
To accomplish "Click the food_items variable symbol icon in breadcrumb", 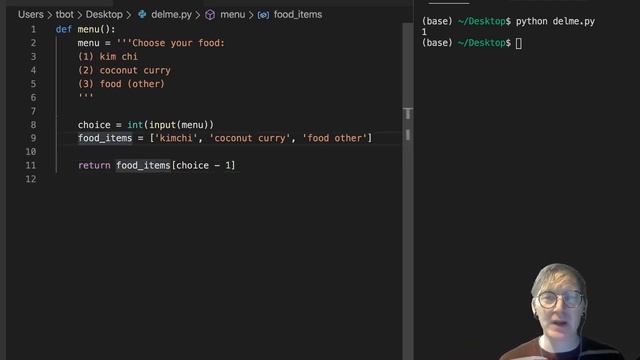I will click(x=263, y=15).
